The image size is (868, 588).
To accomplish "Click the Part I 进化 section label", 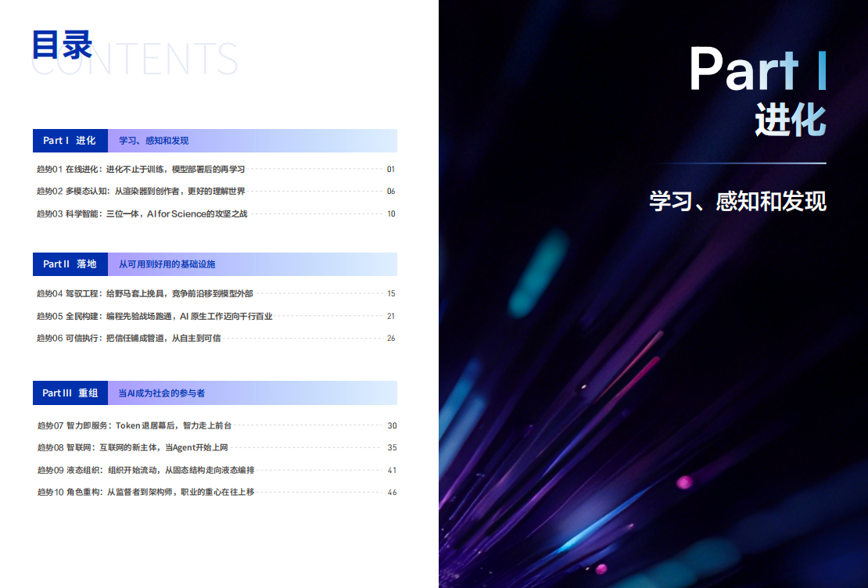I will coord(70,141).
